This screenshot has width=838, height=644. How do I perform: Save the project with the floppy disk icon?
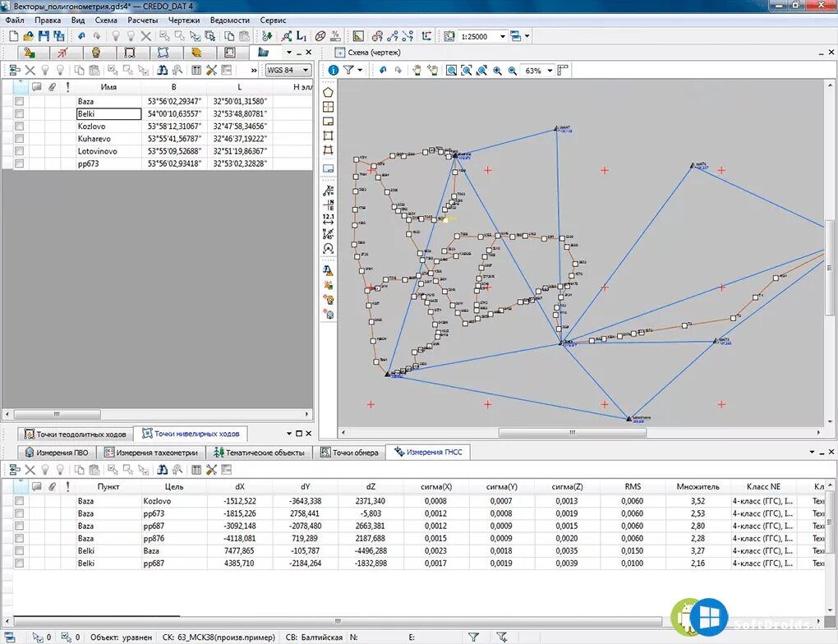pyautogui.click(x=44, y=36)
